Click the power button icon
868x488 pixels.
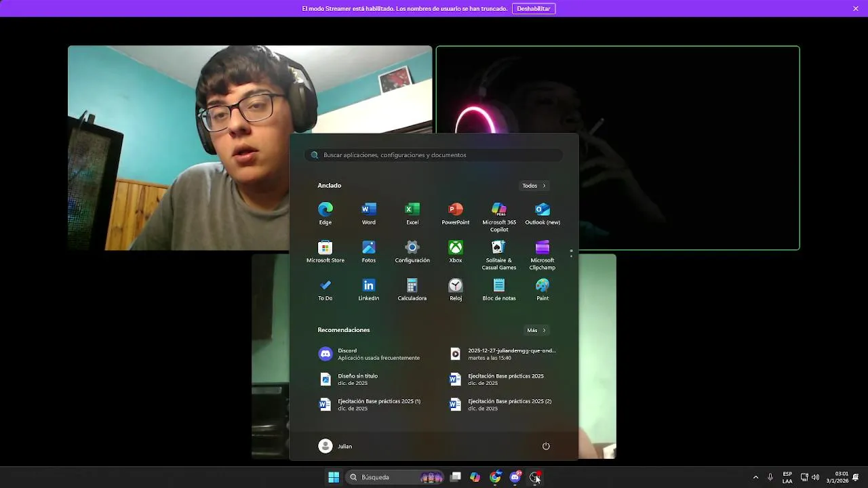click(546, 446)
